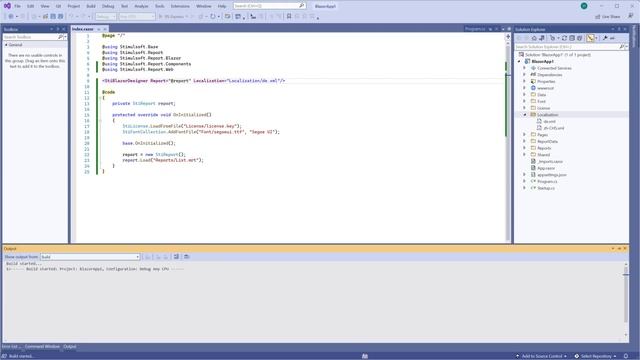Click Solution Explorer refresh icon
640x360 pixels.
pos(564,38)
